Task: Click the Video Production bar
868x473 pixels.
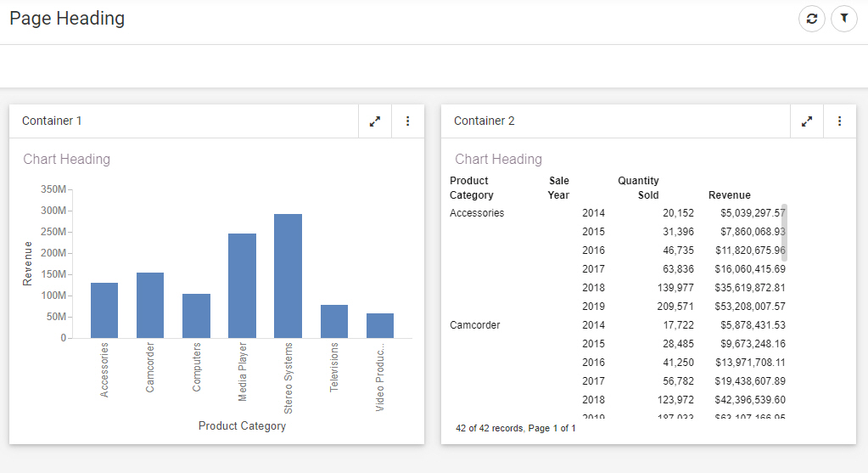Action: [379, 325]
